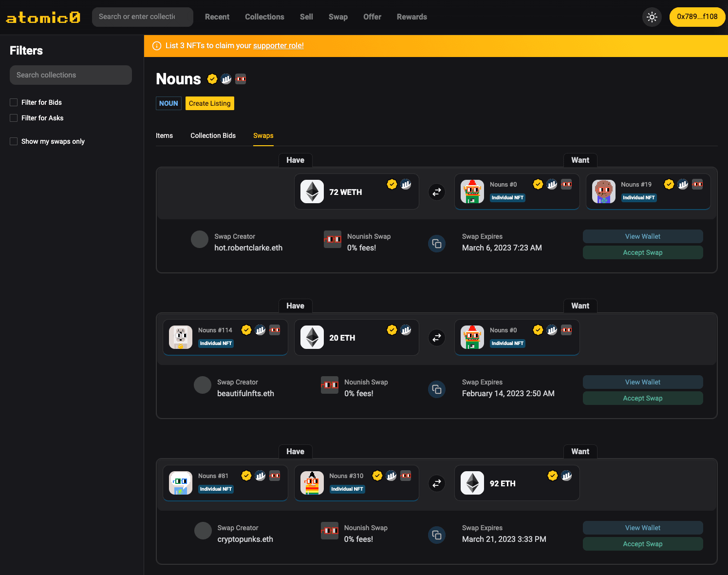
Task: Open Collections in top navigation
Action: click(264, 17)
